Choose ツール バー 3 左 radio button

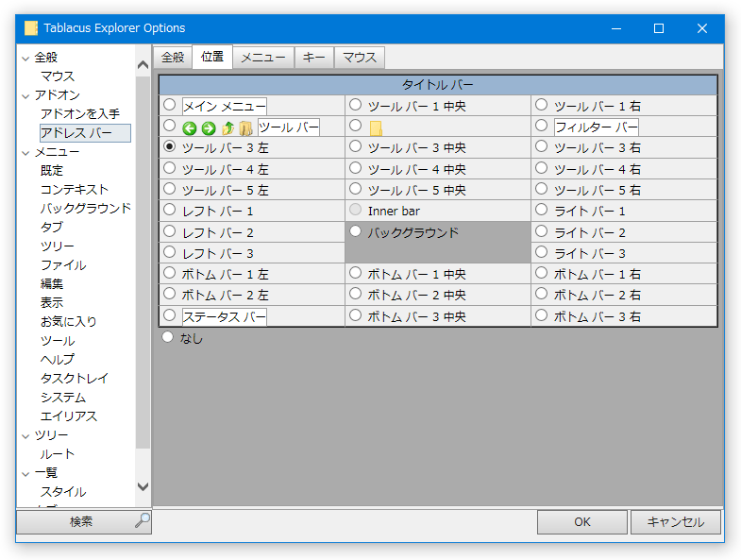click(x=169, y=146)
